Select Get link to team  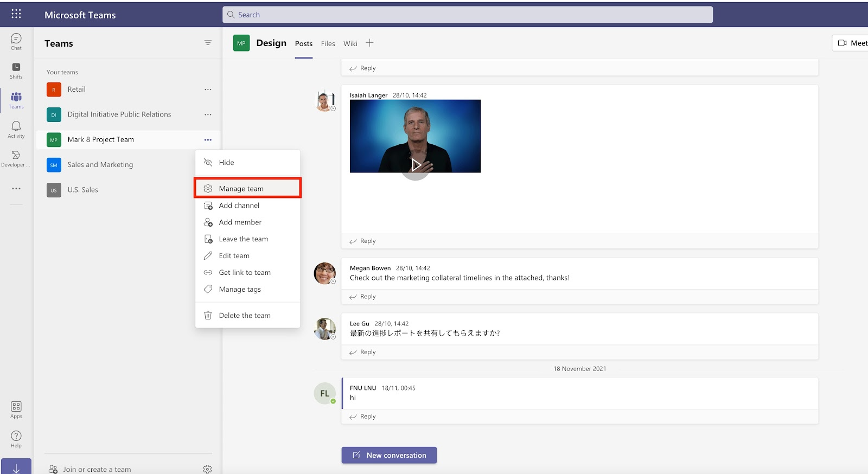click(247, 273)
